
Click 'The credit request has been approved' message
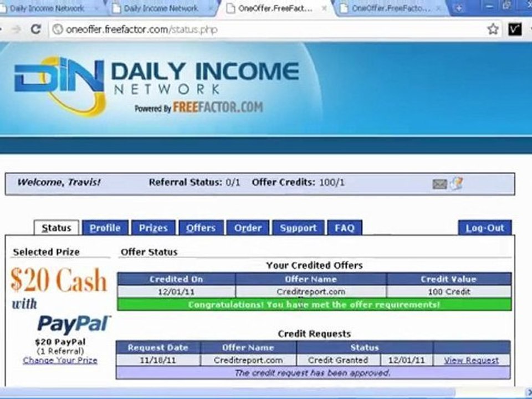313,373
